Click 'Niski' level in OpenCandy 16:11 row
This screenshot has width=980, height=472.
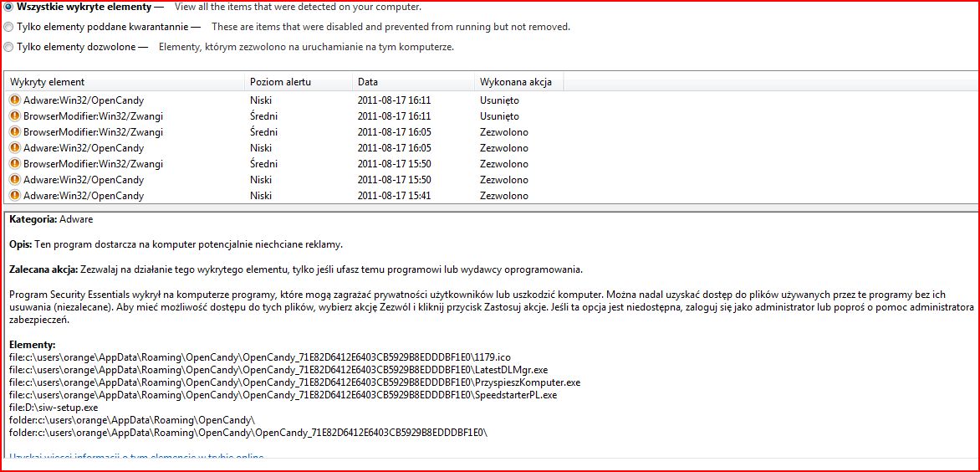[x=261, y=100]
